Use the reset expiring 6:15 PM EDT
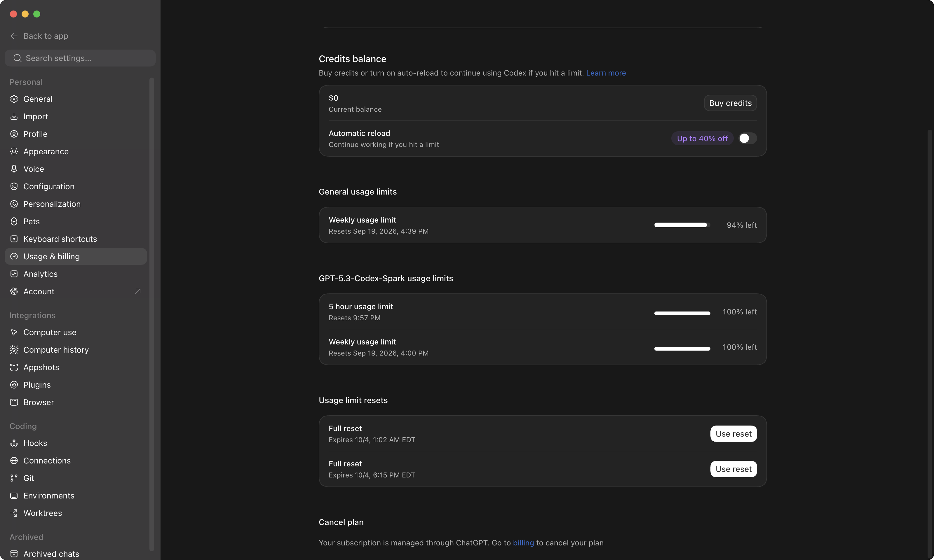 733,469
